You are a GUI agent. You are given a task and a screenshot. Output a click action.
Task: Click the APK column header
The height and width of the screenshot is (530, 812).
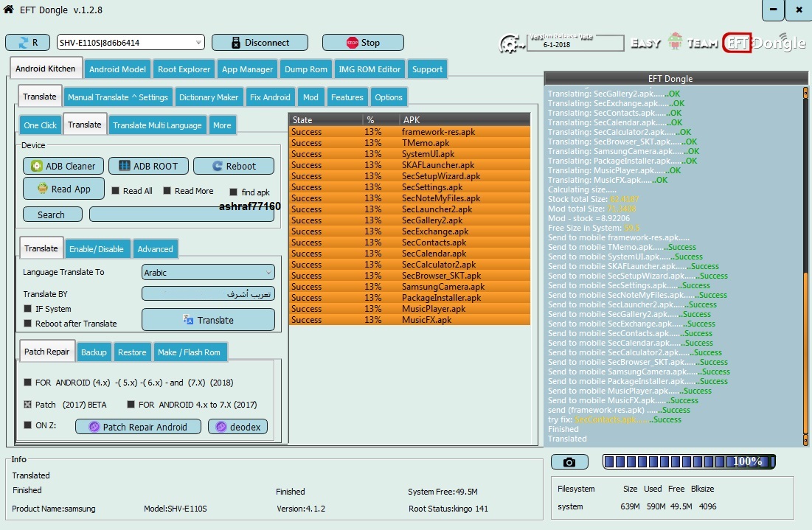(x=465, y=119)
